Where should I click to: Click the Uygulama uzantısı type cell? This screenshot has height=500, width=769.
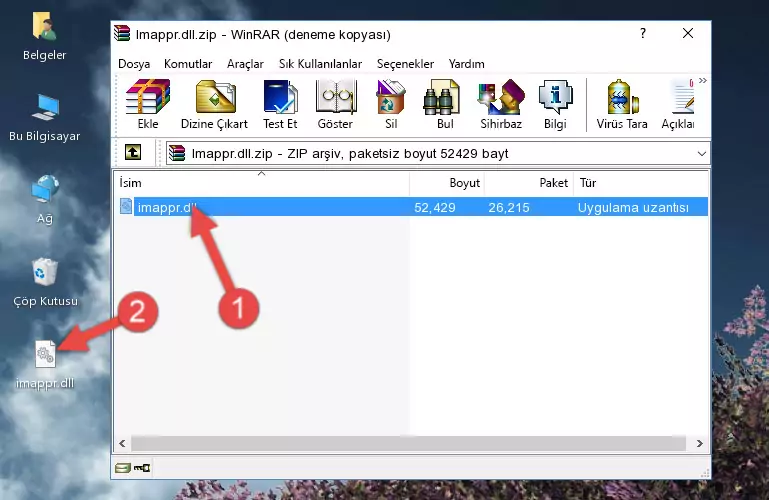click(x=633, y=207)
